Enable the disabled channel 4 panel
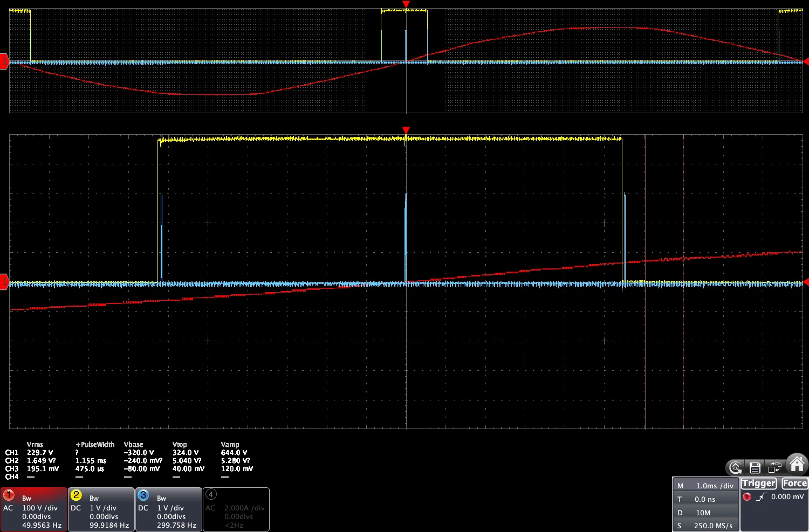 click(x=236, y=509)
